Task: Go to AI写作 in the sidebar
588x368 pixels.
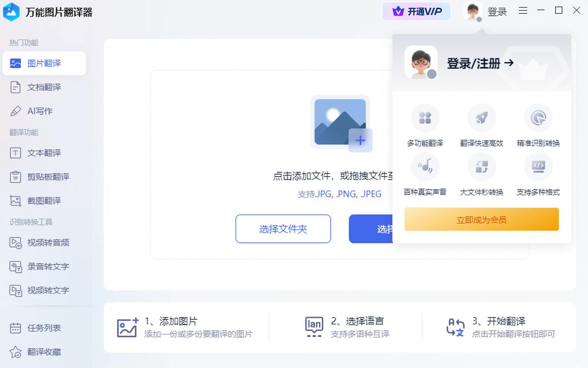Action: [40, 111]
